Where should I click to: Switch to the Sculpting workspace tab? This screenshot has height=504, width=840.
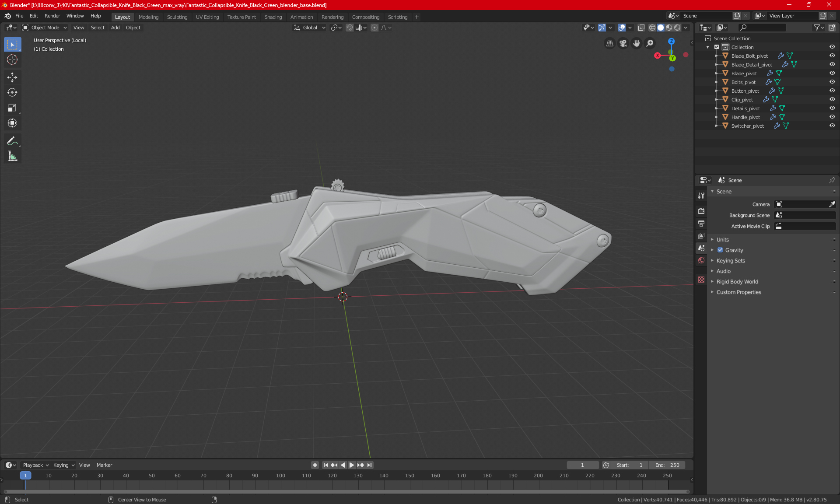tap(177, 17)
